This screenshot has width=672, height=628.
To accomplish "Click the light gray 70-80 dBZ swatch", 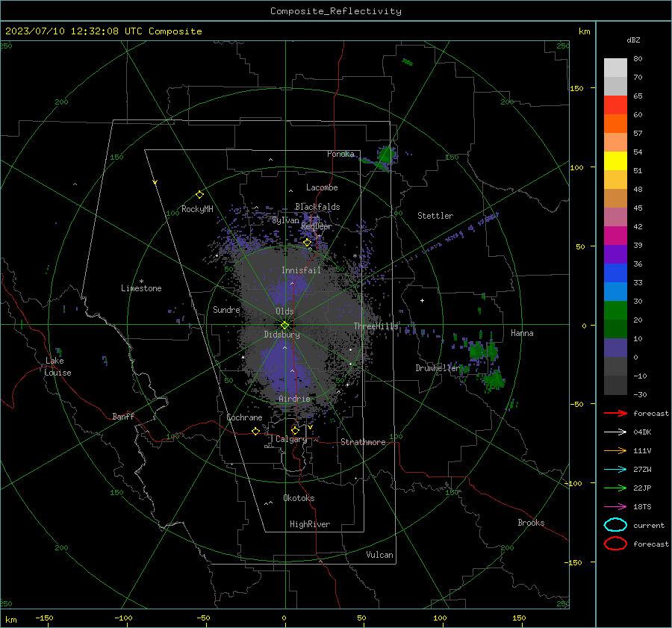I will [x=615, y=68].
